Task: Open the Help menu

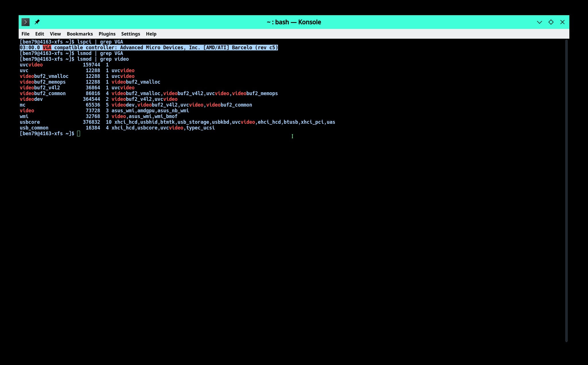Action: tap(151, 34)
